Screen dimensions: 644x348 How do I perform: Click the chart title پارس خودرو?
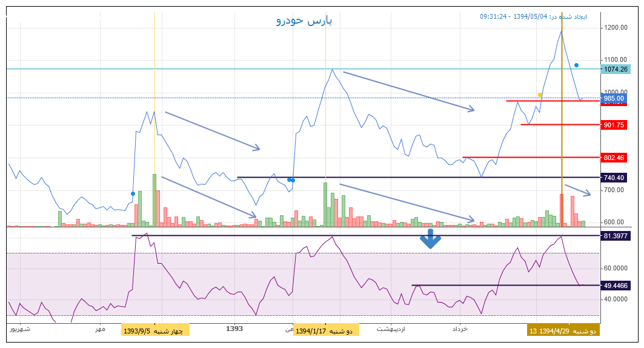click(304, 21)
